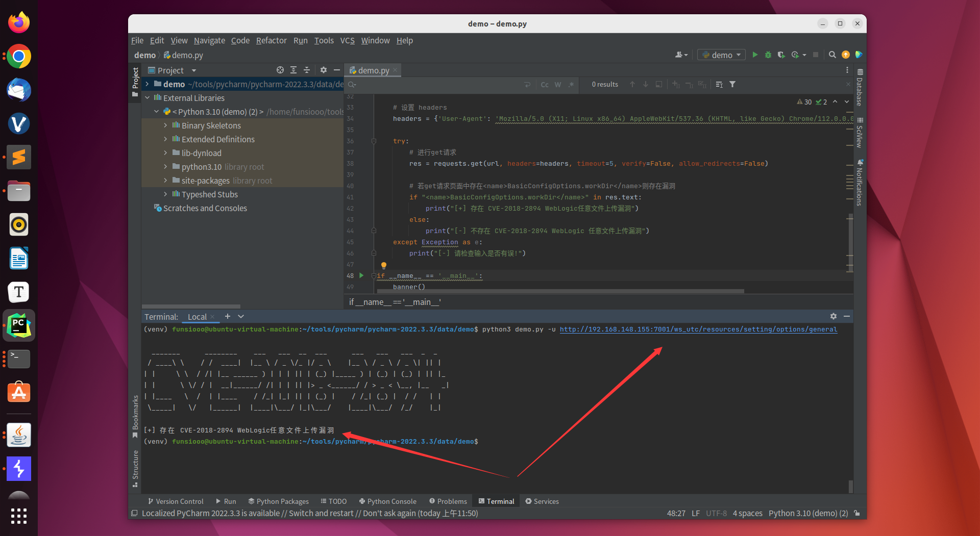This screenshot has width=980, height=536.
Task: Toggle the Project tool window side button
Action: pos(135,82)
